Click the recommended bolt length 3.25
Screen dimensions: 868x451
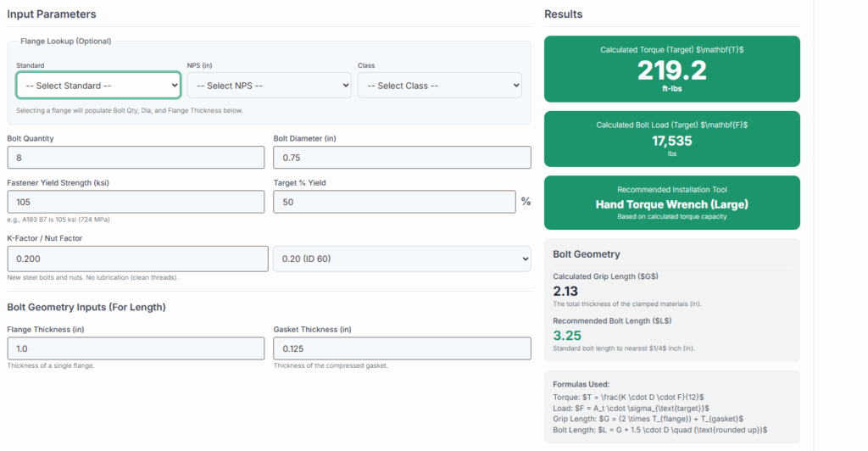click(567, 336)
